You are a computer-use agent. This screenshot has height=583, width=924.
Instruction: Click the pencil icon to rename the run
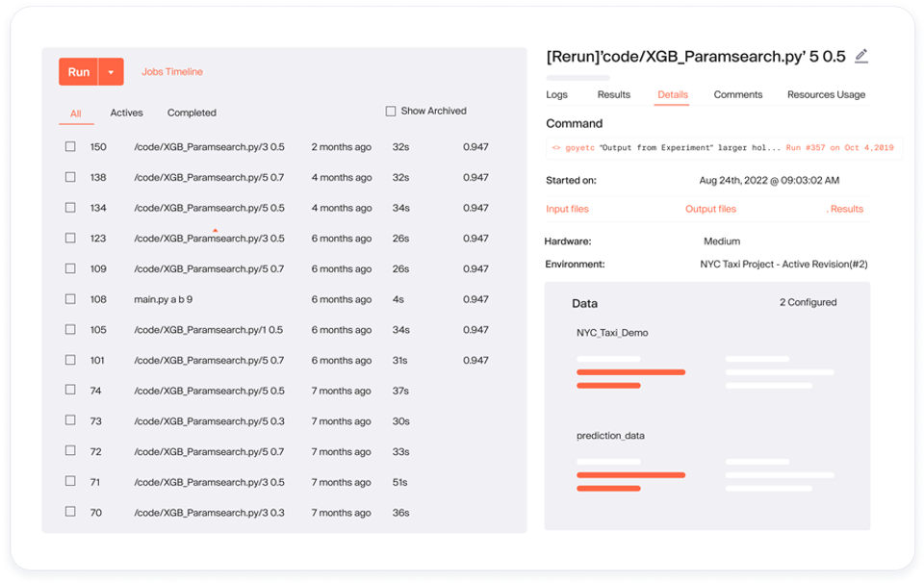(x=861, y=56)
